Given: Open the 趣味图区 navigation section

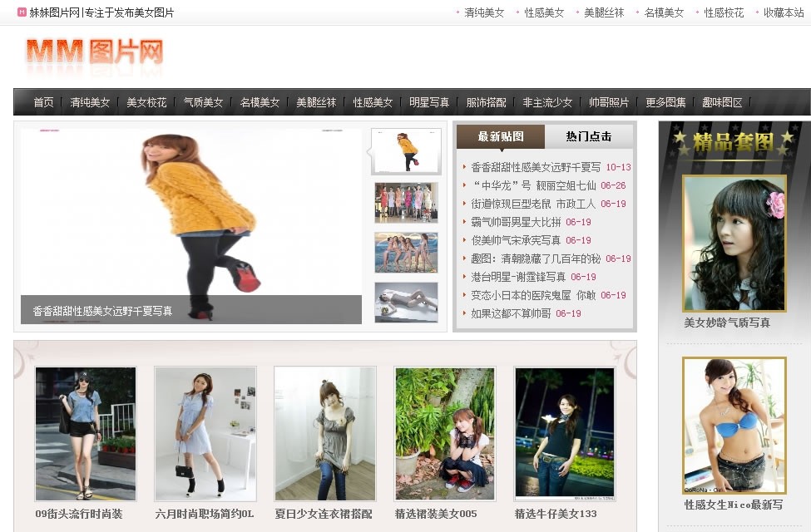Looking at the screenshot, I should (x=722, y=101).
